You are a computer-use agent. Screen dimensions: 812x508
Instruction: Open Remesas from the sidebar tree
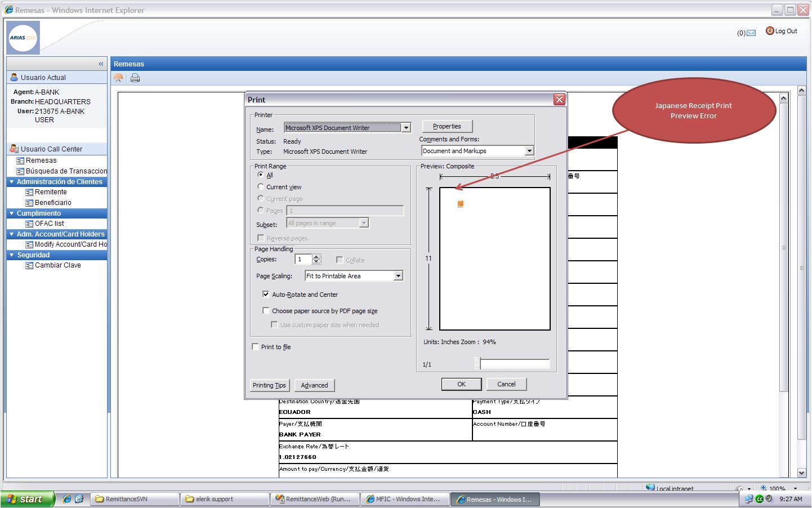(x=41, y=161)
